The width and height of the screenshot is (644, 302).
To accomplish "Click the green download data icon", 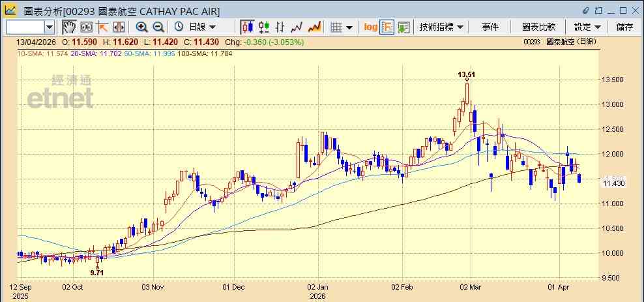I will pos(403,27).
